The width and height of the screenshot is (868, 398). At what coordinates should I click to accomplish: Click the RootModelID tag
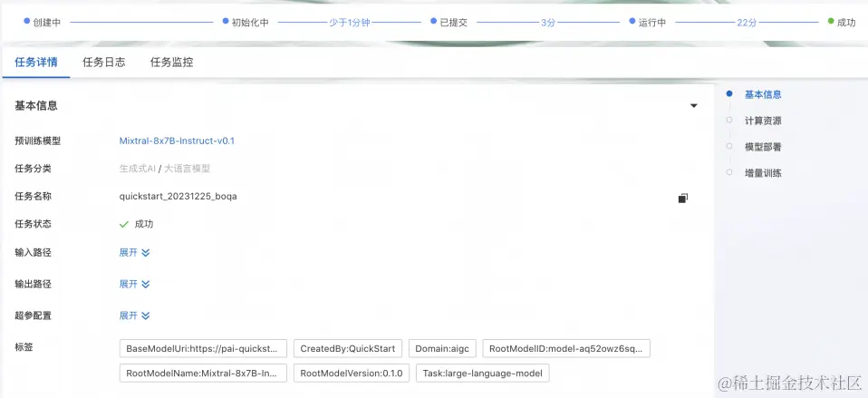(x=566, y=349)
